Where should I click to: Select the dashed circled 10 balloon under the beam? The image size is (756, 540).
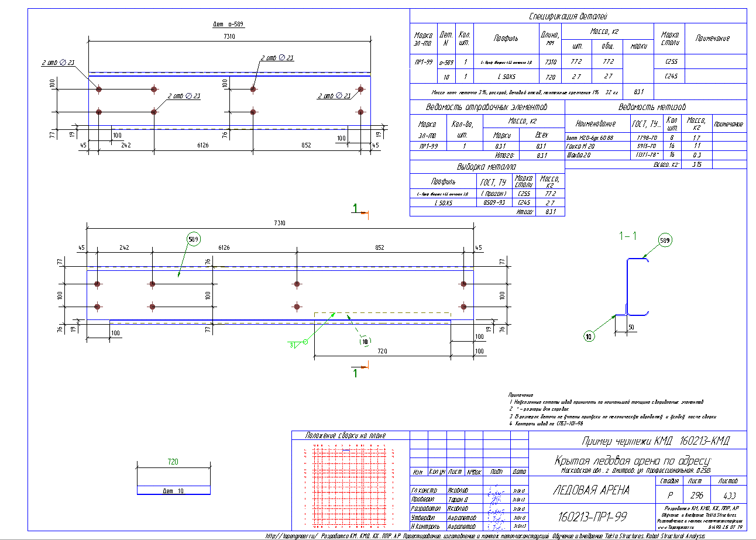click(x=365, y=342)
